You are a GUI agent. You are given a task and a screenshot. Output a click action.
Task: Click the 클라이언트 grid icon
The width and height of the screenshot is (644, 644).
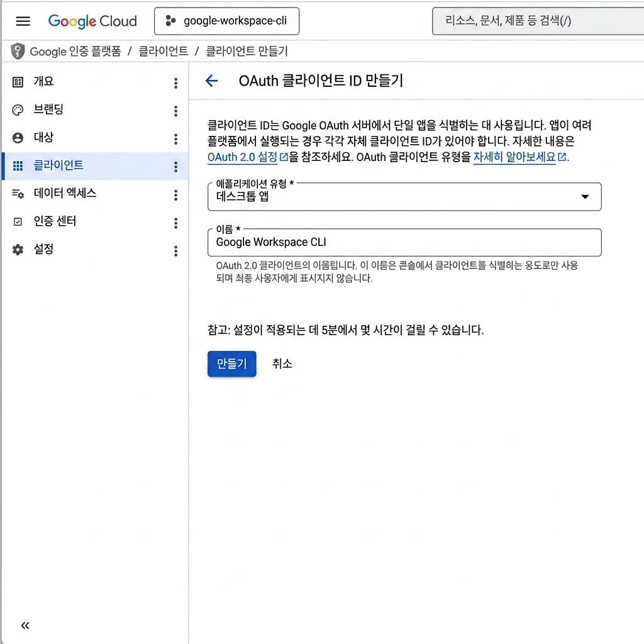pos(18,166)
